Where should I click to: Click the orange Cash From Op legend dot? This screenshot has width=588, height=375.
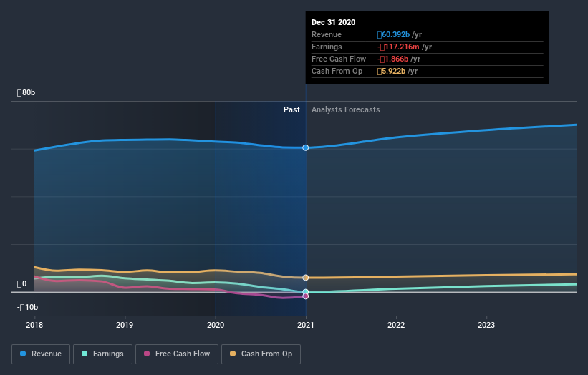(x=233, y=354)
